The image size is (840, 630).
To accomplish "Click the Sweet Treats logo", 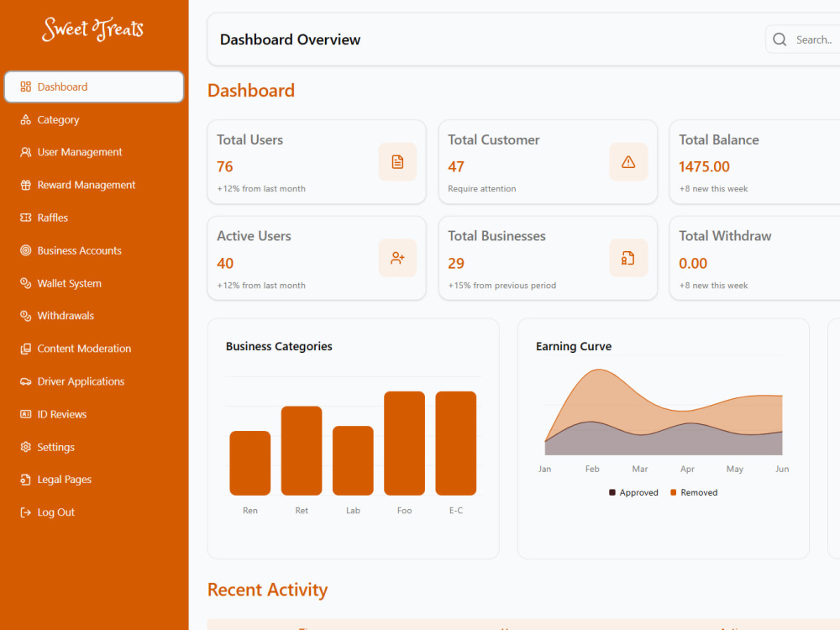I will tap(93, 29).
